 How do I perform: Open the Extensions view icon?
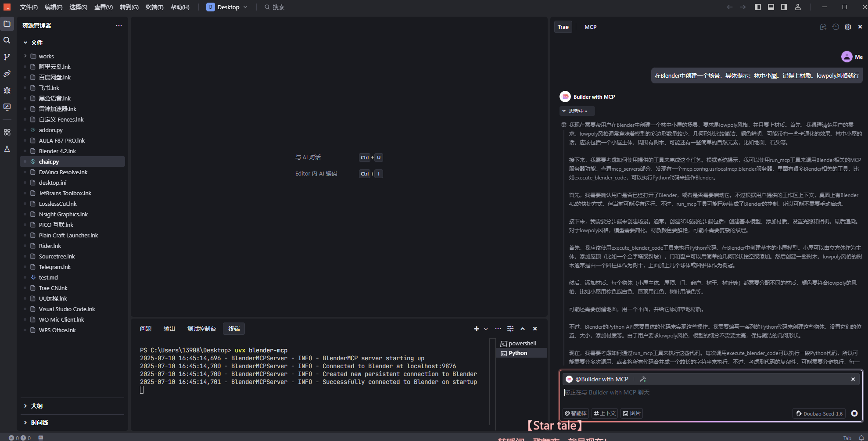7,132
